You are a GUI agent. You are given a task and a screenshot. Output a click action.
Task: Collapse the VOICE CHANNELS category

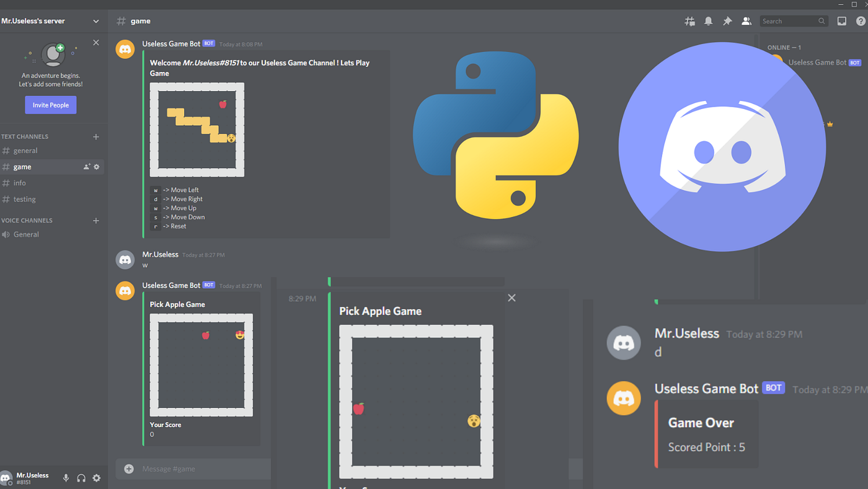pyautogui.click(x=27, y=221)
